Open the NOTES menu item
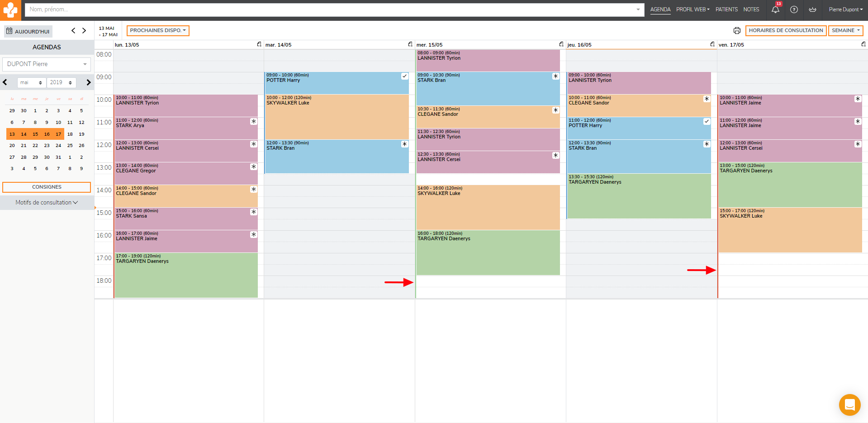The width and height of the screenshot is (868, 423). point(751,10)
